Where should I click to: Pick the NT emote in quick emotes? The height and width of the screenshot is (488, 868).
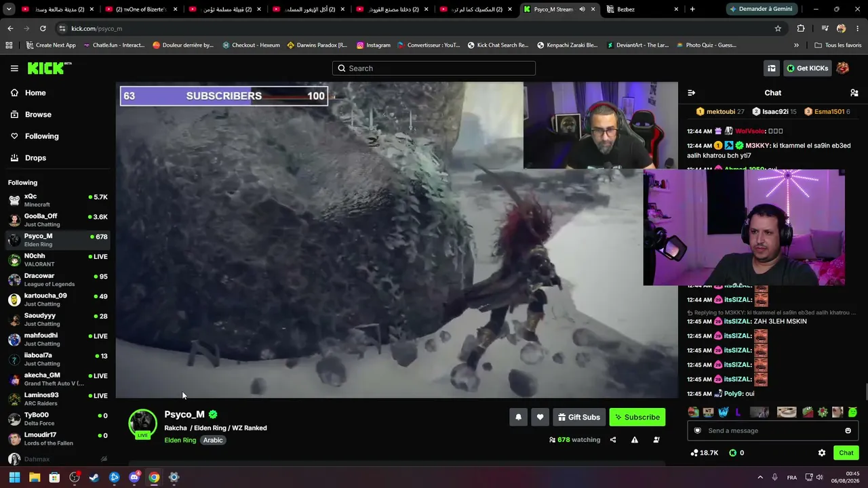coord(708,412)
